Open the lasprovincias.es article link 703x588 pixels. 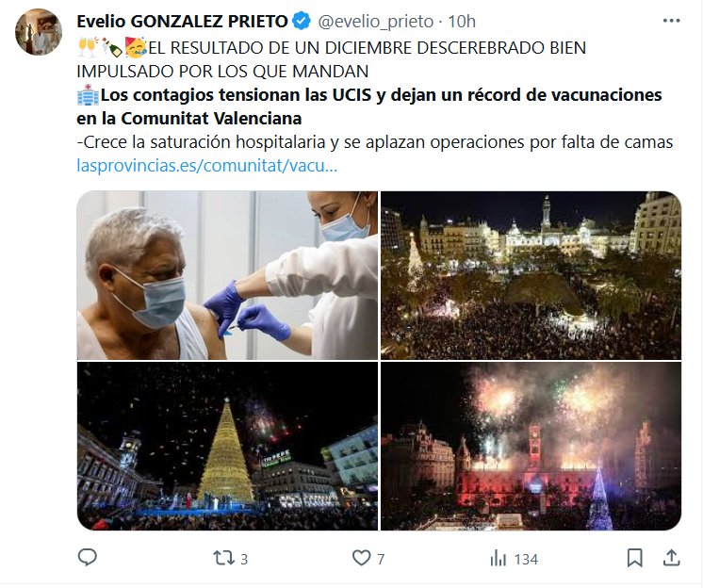206,166
